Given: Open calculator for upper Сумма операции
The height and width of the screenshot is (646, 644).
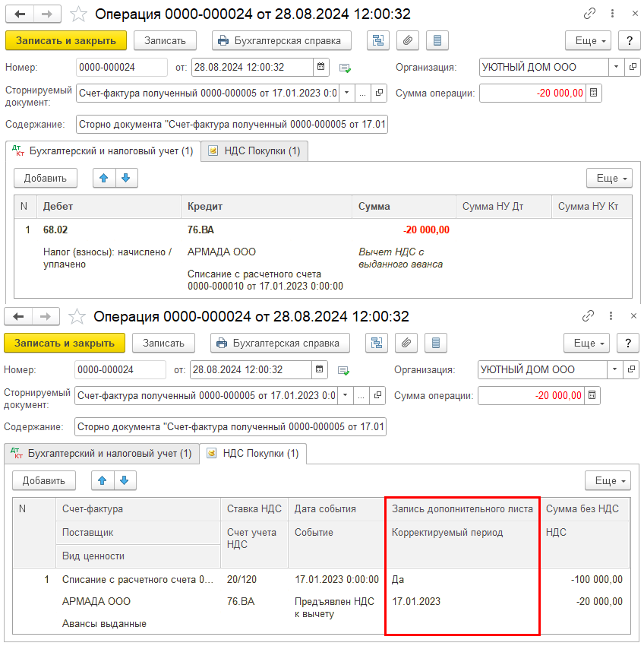Looking at the screenshot, I should (593, 93).
